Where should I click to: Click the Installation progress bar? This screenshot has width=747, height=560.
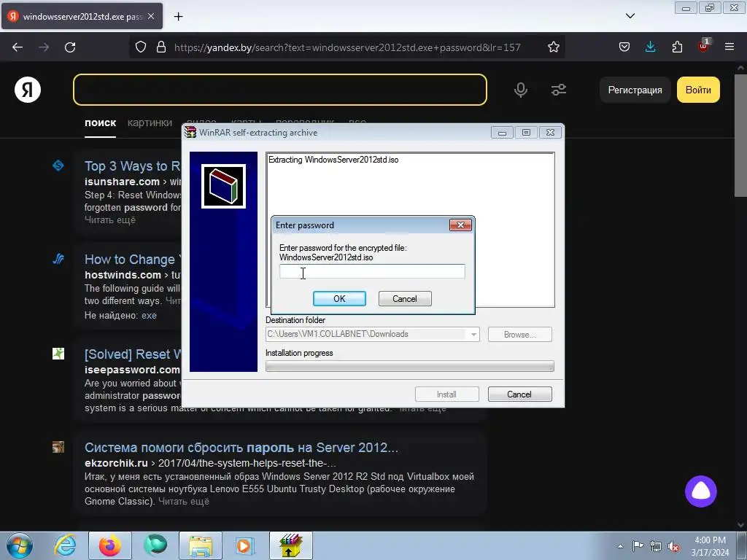pyautogui.click(x=410, y=366)
